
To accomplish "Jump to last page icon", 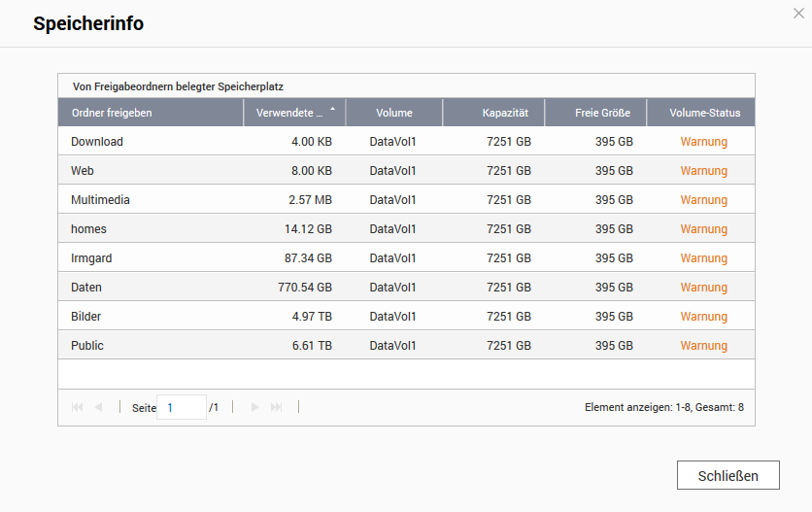I will click(277, 407).
